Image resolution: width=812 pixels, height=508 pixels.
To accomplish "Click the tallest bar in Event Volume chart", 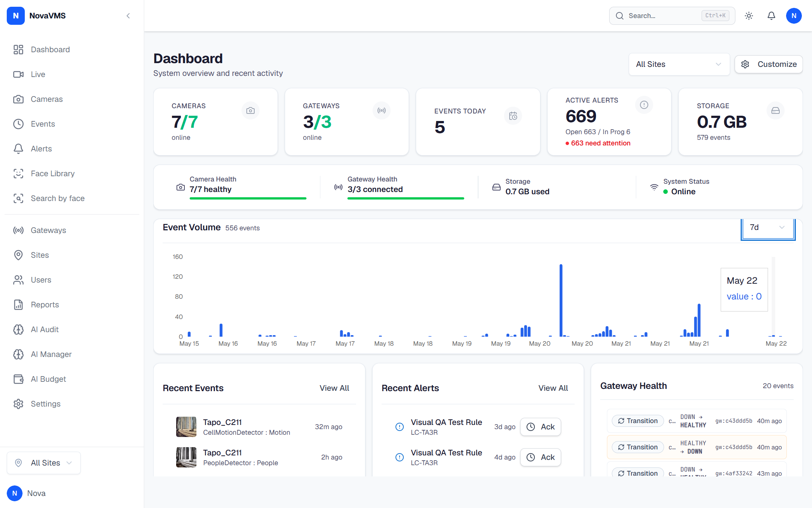I will pos(561,300).
